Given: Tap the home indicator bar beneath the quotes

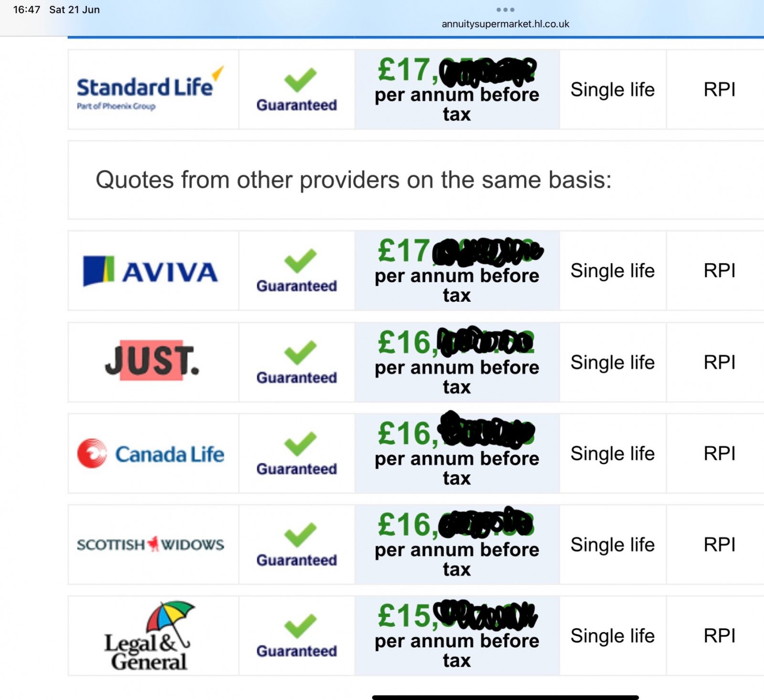Looking at the screenshot, I should coord(505,697).
